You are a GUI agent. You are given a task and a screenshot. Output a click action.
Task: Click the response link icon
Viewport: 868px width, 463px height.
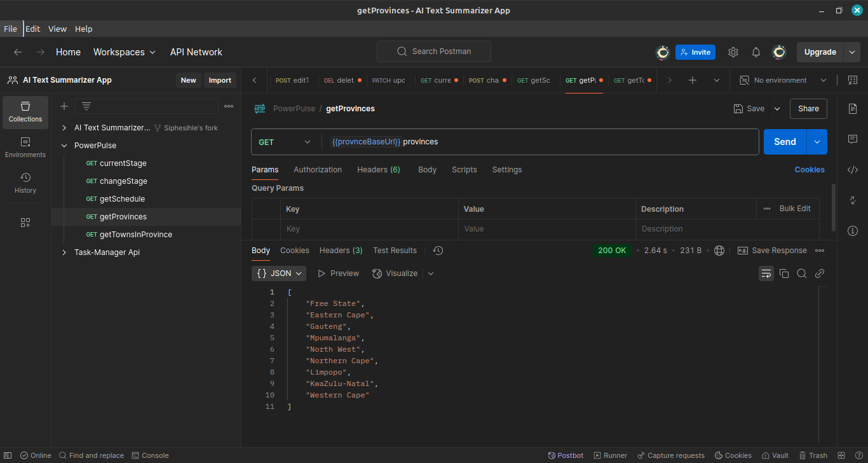820,273
